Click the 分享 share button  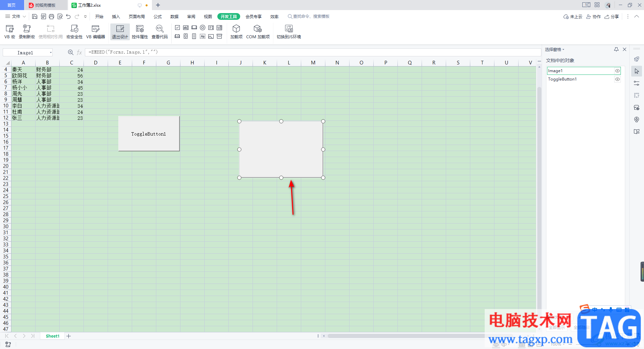tap(611, 16)
